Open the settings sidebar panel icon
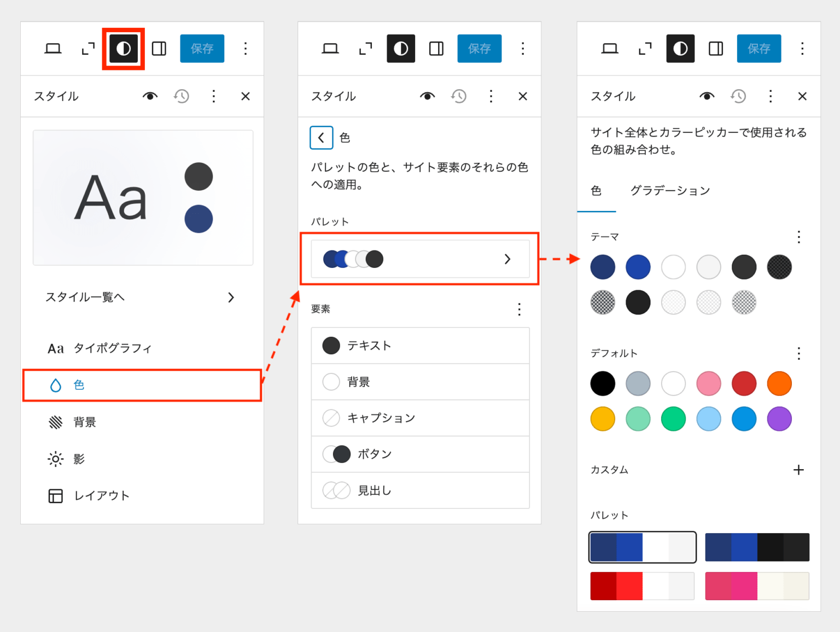 coord(159,48)
